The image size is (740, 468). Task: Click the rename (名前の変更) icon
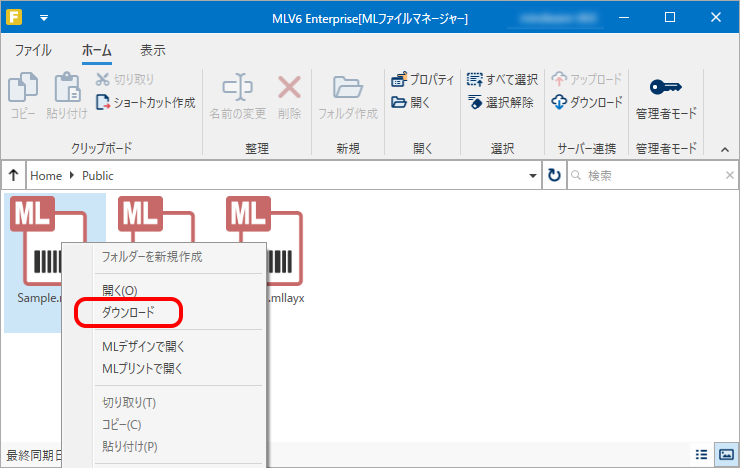point(237,88)
